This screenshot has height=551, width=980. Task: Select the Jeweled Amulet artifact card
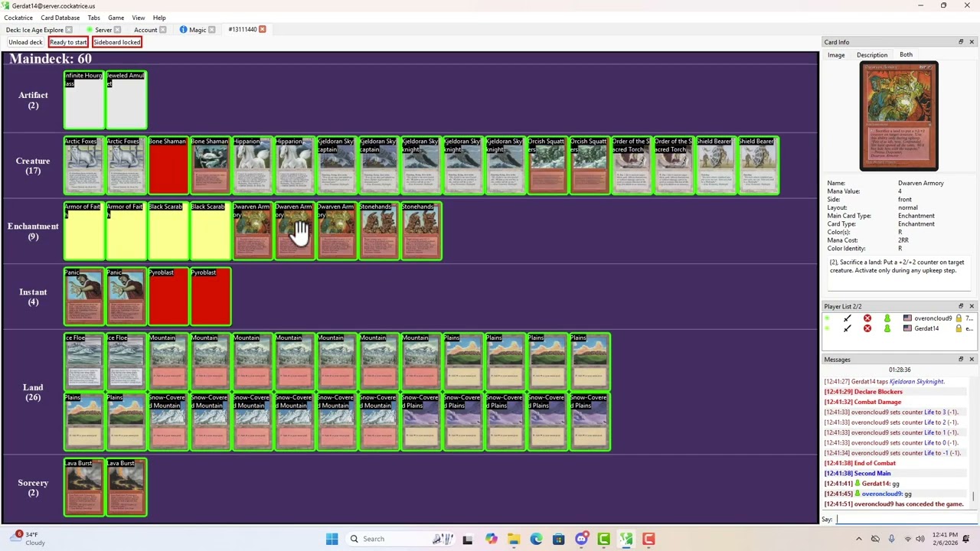tap(126, 100)
